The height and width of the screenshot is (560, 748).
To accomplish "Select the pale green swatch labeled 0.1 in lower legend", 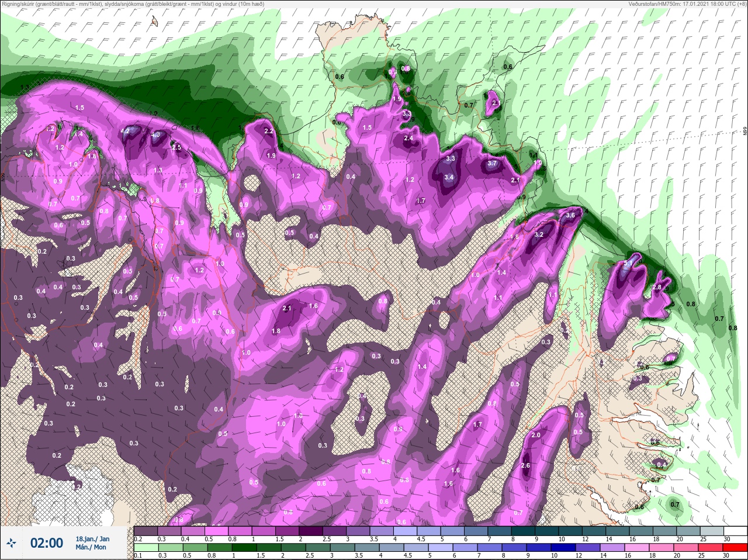I will (x=146, y=548).
